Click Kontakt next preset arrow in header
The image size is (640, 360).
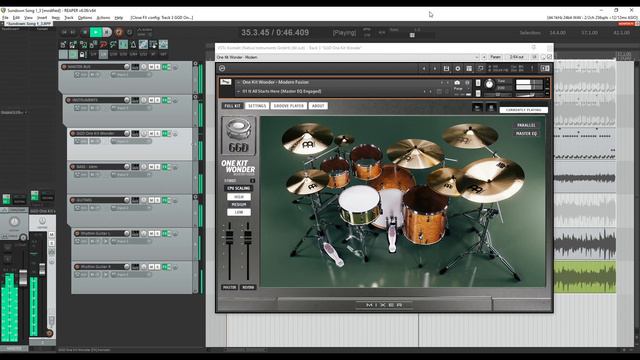click(x=435, y=69)
